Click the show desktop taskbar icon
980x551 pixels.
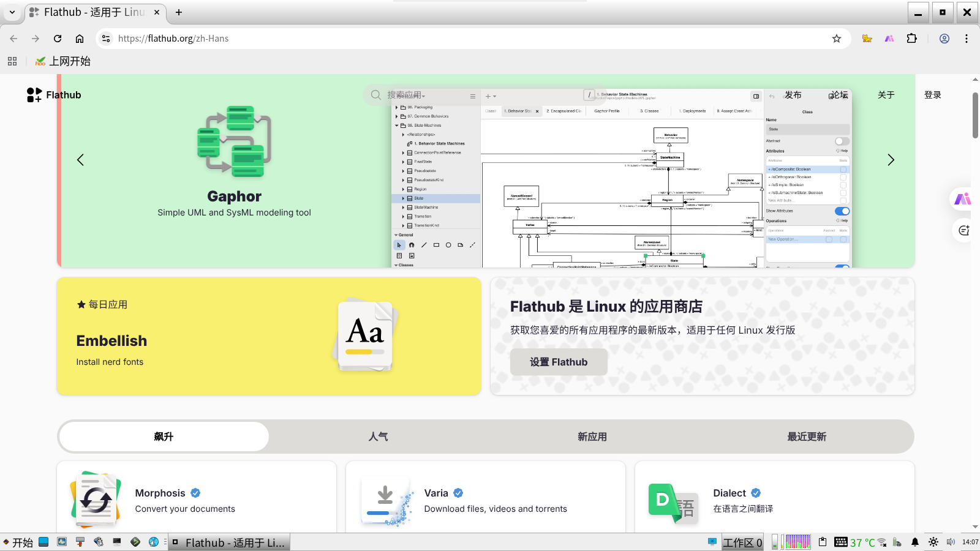pyautogui.click(x=43, y=542)
